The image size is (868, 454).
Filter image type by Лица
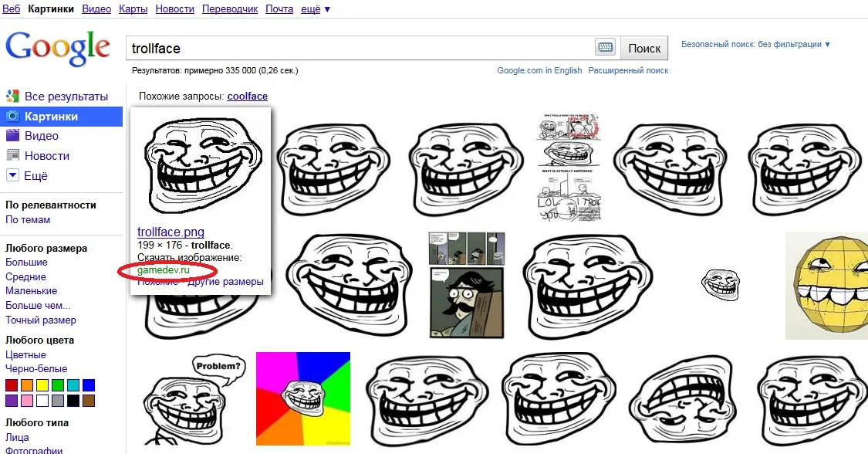tap(17, 437)
